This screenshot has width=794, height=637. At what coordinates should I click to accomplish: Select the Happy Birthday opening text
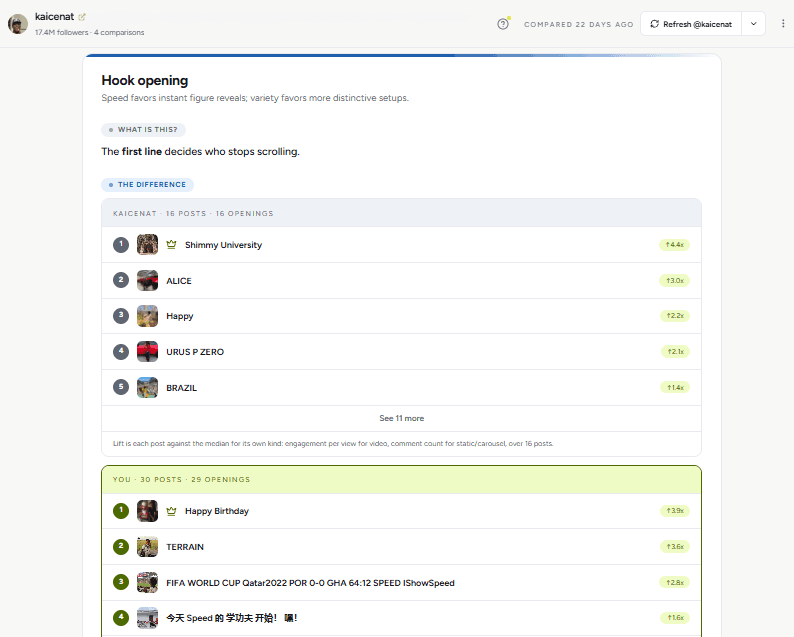pyautogui.click(x=217, y=511)
